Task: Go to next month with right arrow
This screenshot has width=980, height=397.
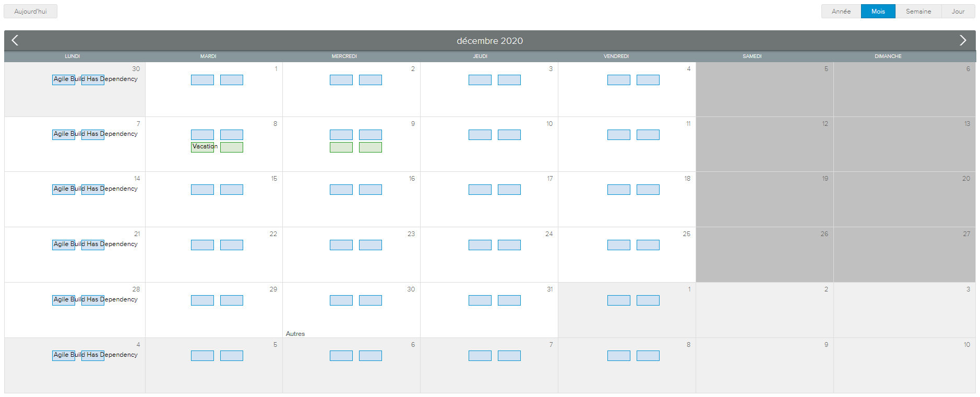Action: pyautogui.click(x=963, y=41)
